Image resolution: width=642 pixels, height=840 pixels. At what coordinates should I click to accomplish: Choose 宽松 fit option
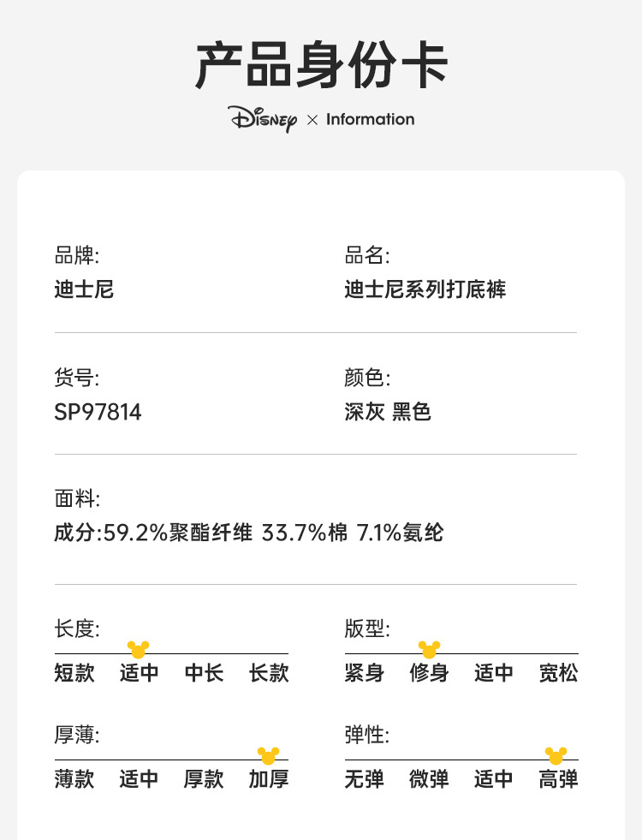coord(559,673)
